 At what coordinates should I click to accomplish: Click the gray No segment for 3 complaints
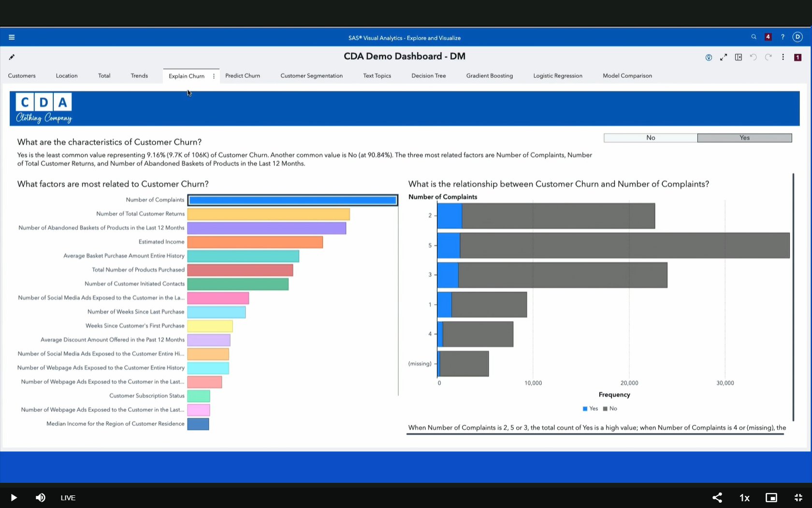click(x=563, y=275)
